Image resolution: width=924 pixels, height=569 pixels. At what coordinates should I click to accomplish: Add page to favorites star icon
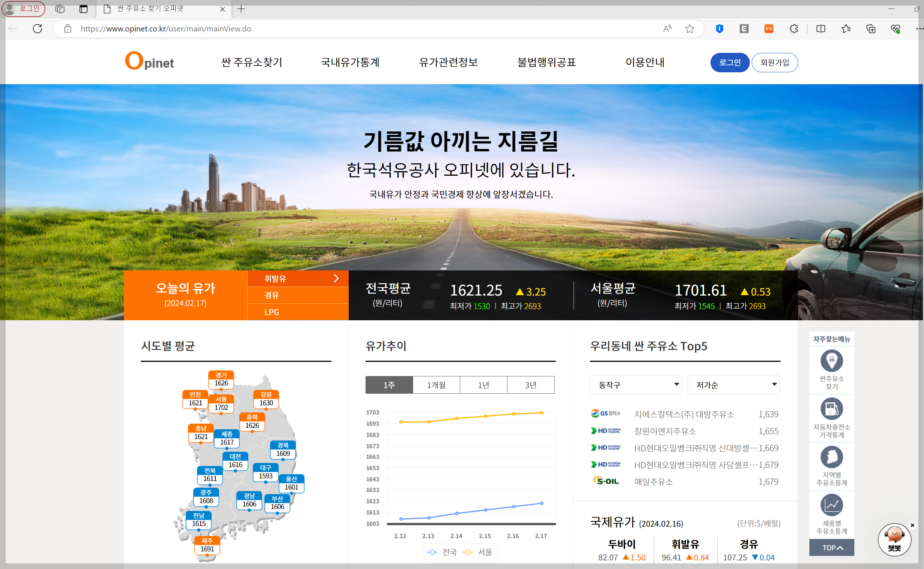pos(690,28)
